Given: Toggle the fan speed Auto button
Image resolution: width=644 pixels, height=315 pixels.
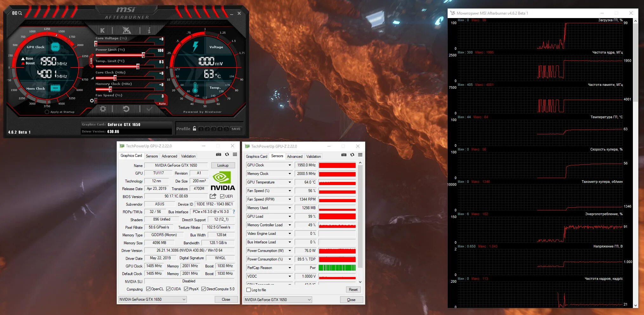Looking at the screenshot, I should point(162,104).
